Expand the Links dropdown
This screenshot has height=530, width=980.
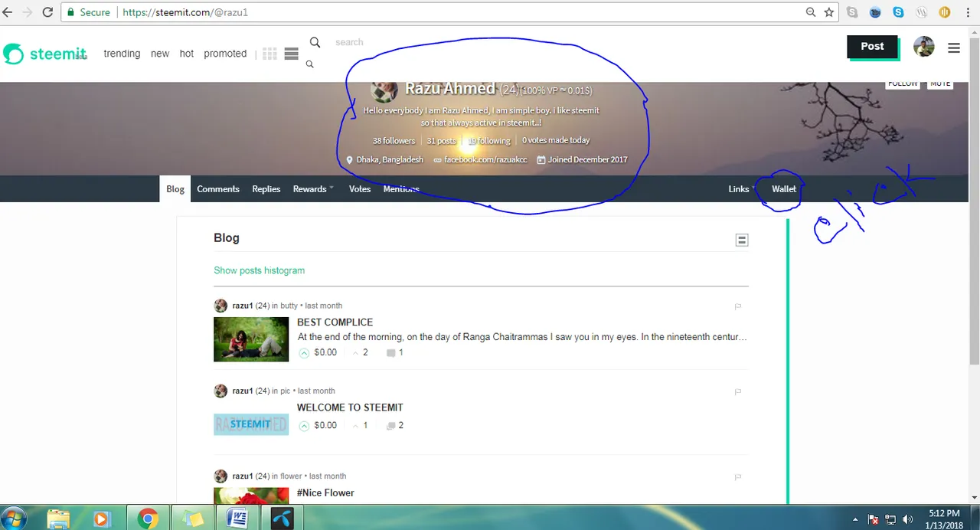point(742,189)
